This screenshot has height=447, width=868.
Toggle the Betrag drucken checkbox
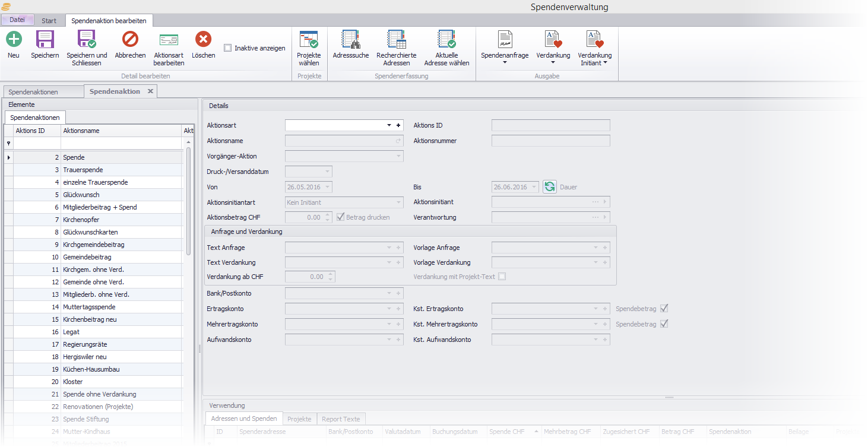click(341, 217)
